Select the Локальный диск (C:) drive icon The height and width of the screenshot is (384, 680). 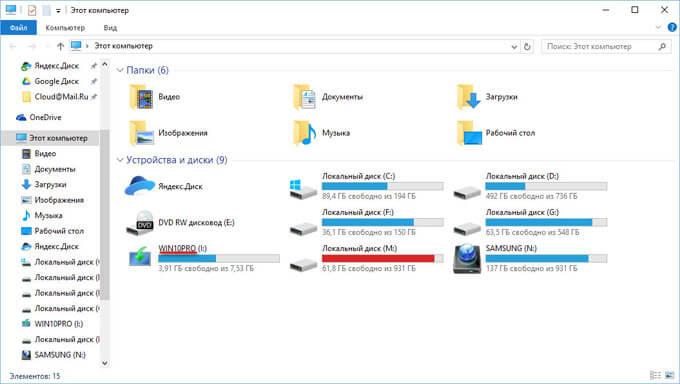coord(303,190)
